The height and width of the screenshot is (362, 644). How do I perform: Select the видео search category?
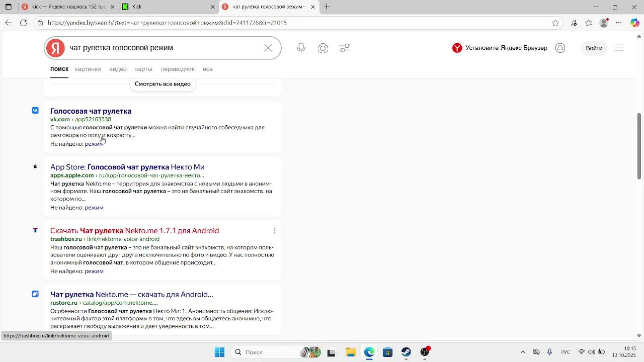click(118, 69)
